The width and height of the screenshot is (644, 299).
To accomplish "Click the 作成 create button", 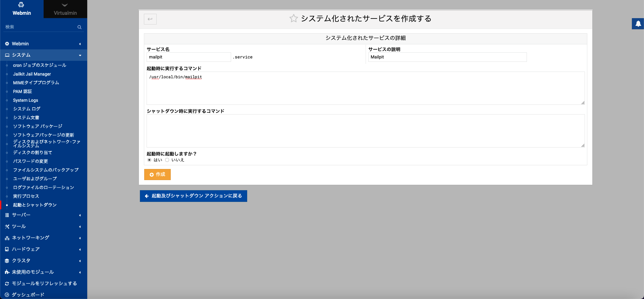I will pyautogui.click(x=157, y=174).
